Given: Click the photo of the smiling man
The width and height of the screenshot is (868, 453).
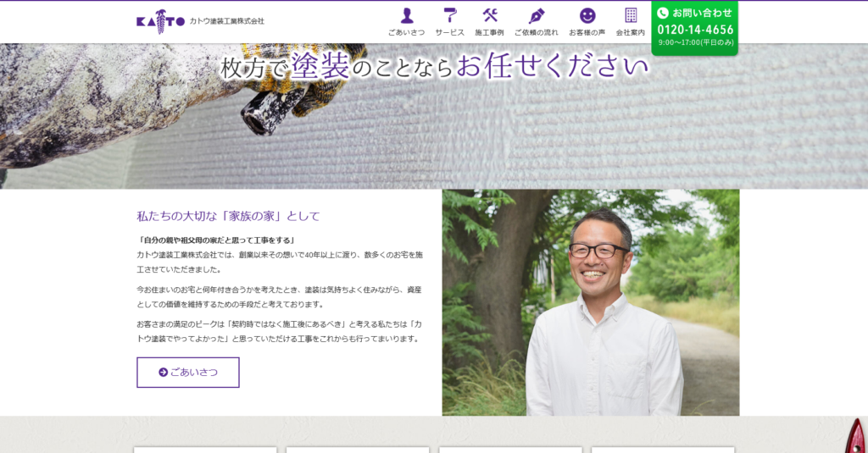Looking at the screenshot, I should [591, 302].
